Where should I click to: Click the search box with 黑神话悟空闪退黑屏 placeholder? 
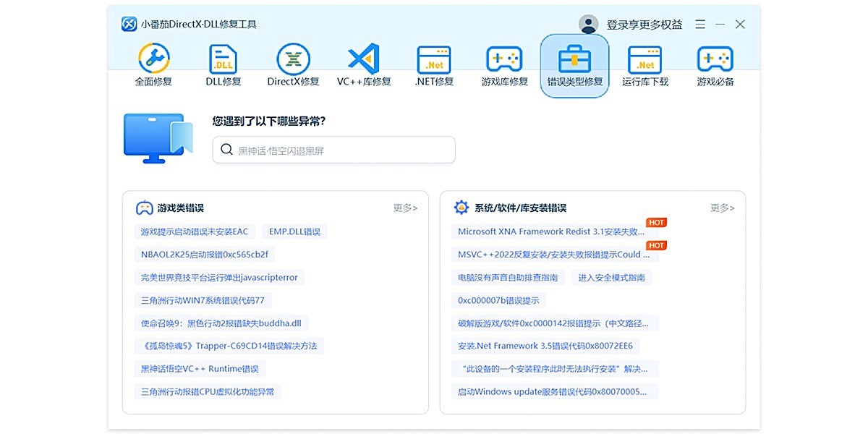coord(333,150)
